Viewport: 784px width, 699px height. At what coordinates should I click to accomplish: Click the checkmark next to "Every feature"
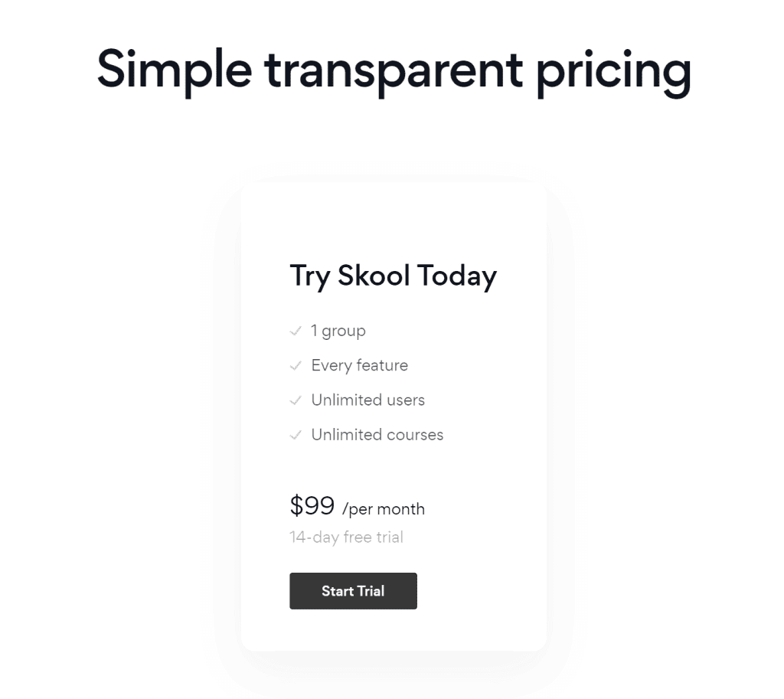click(296, 365)
